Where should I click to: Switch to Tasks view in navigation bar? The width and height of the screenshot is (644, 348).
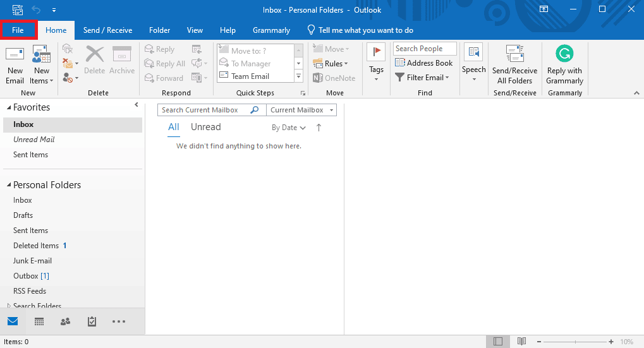[92, 321]
